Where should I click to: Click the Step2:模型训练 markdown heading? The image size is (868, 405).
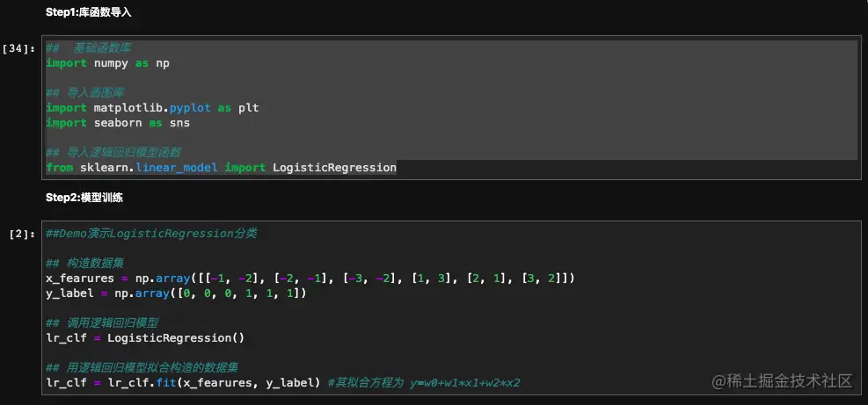pos(84,198)
